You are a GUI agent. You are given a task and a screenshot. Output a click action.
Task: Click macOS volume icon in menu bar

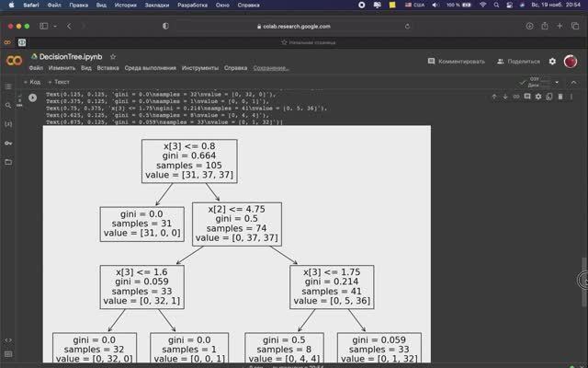(435, 5)
